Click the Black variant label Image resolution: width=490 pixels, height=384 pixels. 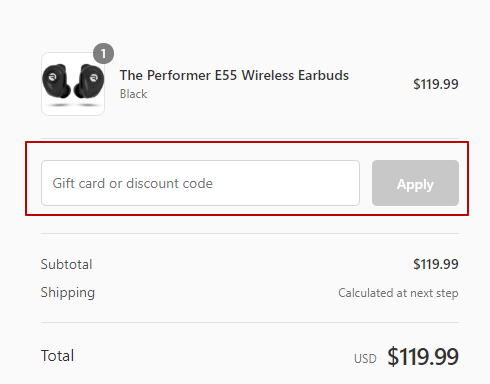point(133,94)
